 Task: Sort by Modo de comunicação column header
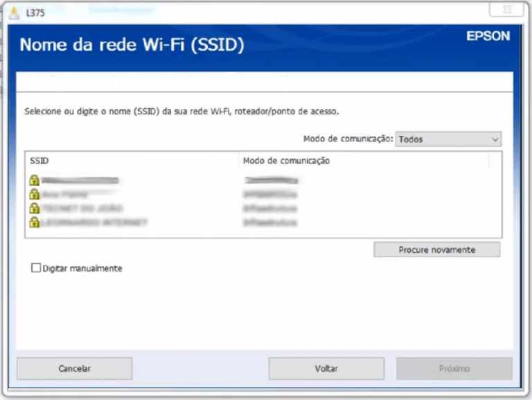(x=363, y=161)
